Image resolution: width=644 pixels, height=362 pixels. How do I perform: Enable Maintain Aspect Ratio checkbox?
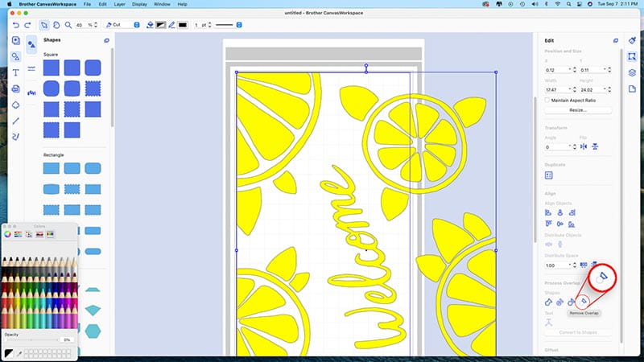point(548,100)
